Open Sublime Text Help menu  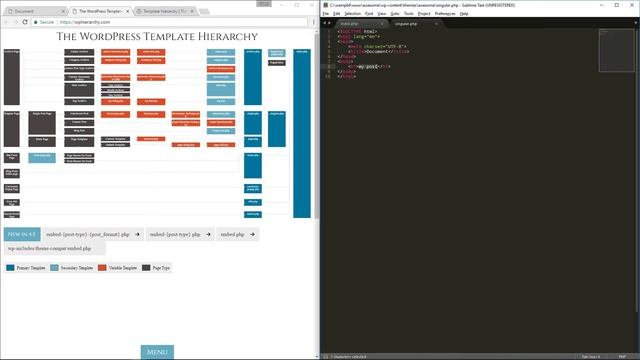click(464, 14)
